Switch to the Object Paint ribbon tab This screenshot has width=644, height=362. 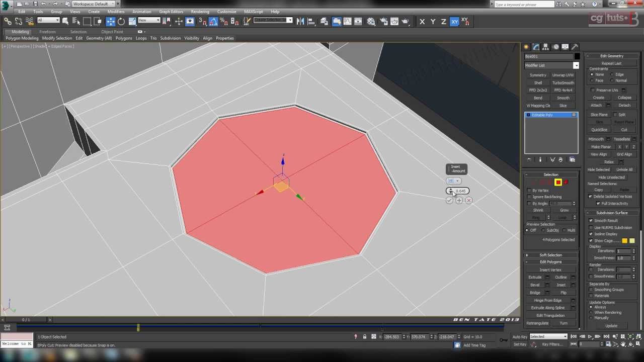(x=112, y=32)
